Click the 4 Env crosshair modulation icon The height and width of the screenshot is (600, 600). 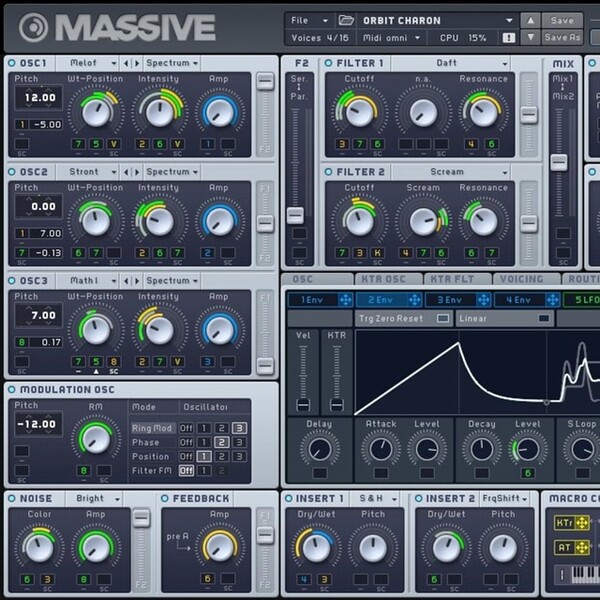[553, 300]
